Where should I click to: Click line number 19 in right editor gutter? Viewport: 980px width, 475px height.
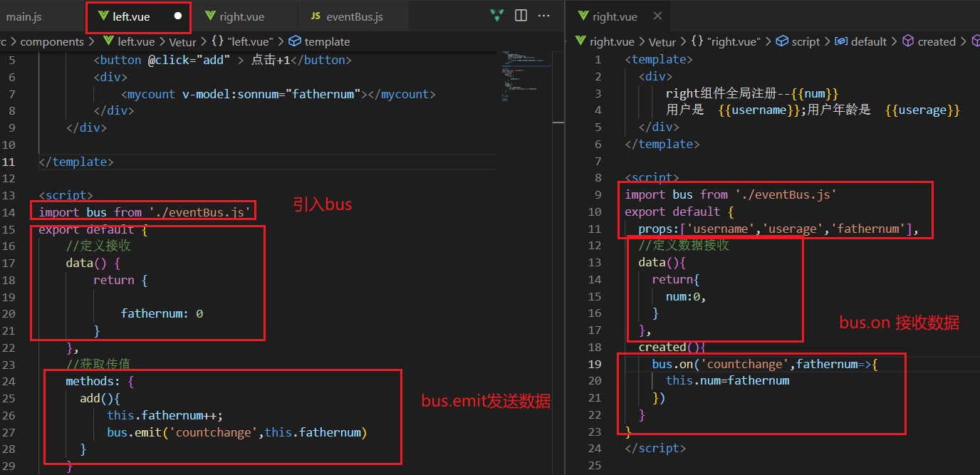pos(595,364)
